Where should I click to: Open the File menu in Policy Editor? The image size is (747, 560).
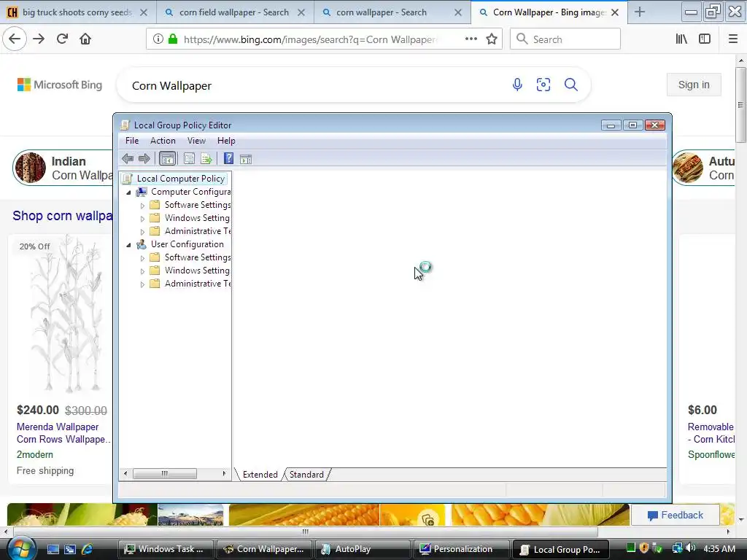point(132,141)
